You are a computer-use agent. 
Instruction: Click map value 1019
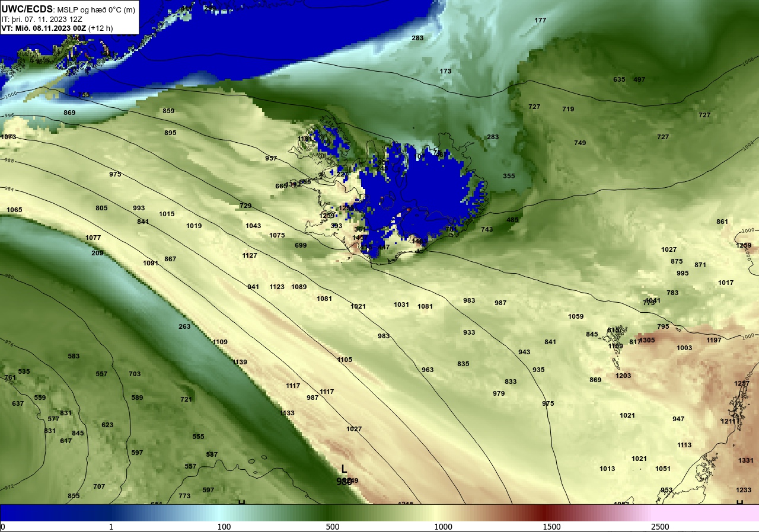click(194, 226)
